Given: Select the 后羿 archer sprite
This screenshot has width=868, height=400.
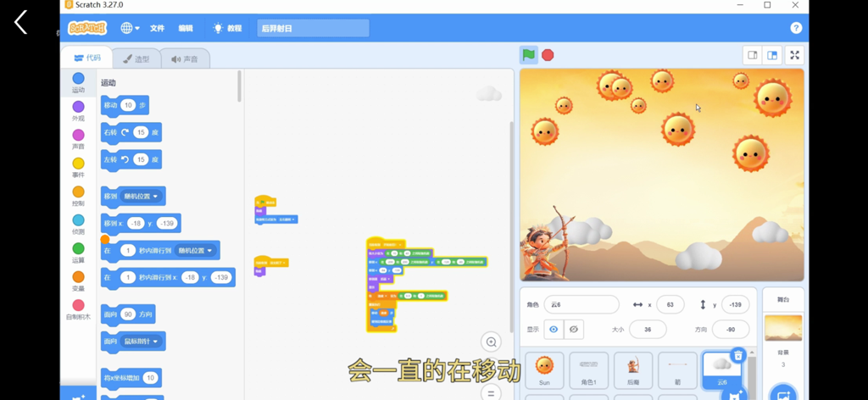Looking at the screenshot, I should point(632,370).
